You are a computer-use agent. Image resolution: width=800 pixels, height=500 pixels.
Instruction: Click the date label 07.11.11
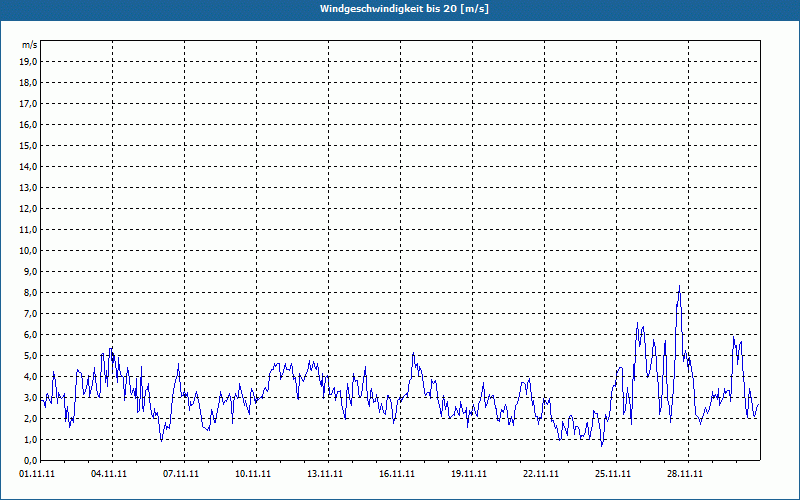[181, 473]
